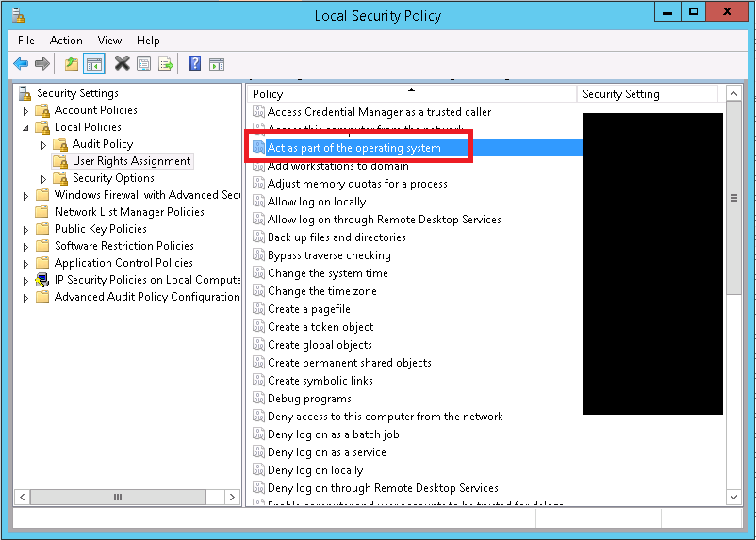
Task: Expand the Security Options node
Action: (44, 179)
